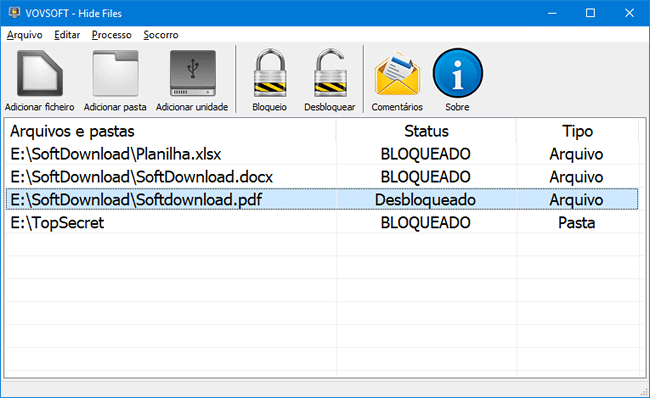The height and width of the screenshot is (398, 650).
Task: Click Arquivo type cell of SoftDownload.docx
Action: tap(576, 177)
